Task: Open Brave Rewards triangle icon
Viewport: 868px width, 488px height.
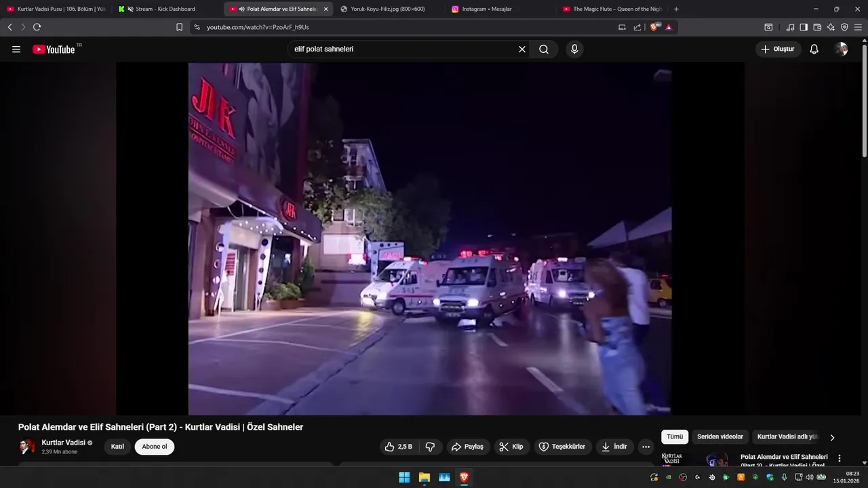Action: [669, 27]
